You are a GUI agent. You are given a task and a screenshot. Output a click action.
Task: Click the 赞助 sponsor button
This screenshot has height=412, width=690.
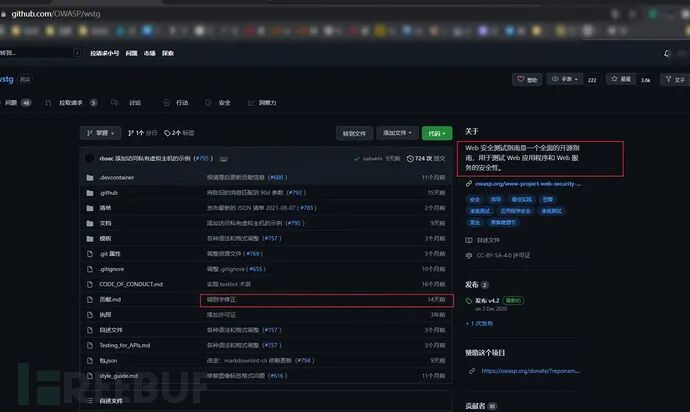527,80
